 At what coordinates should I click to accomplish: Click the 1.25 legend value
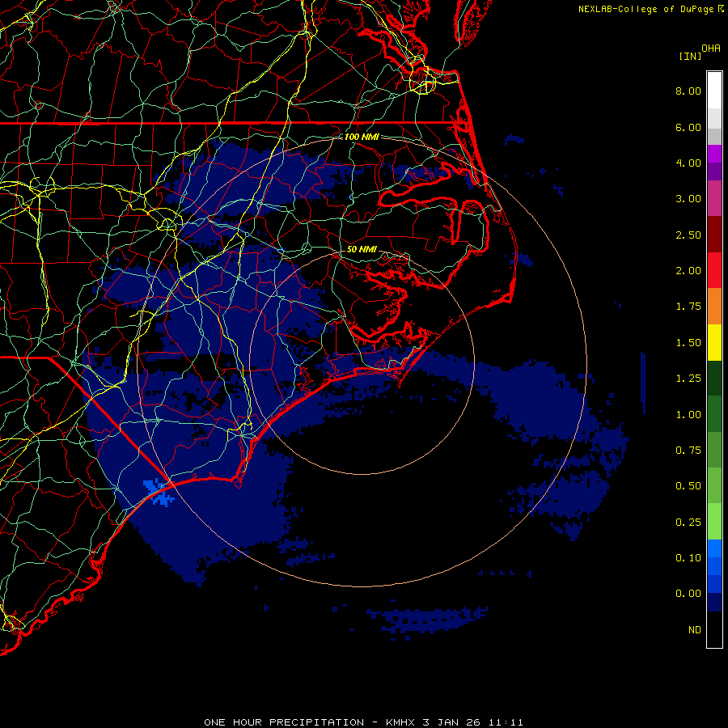point(688,379)
